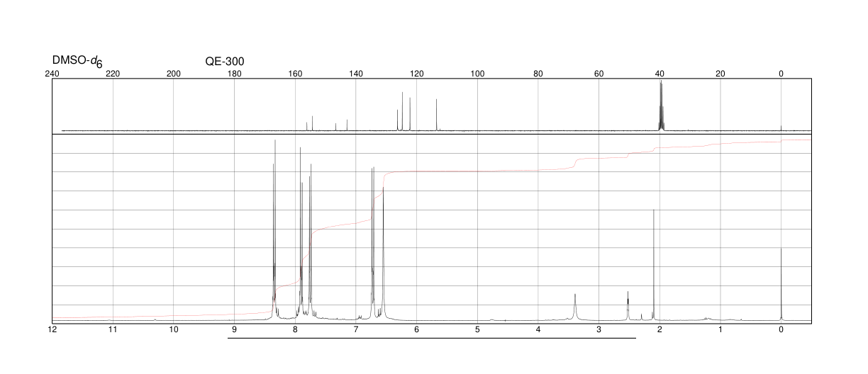This screenshot has height=374, width=868.
Task: Select the 60 tick label on the carbon axis
Action: coord(599,74)
